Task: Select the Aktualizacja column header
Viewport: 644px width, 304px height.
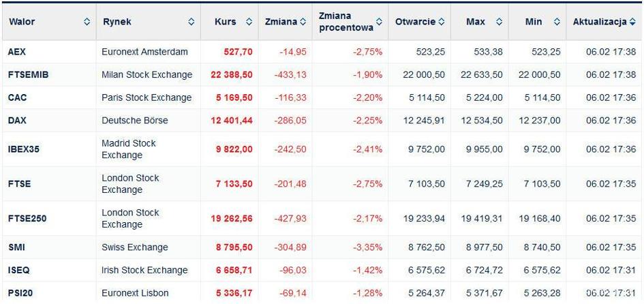Action: 600,22
